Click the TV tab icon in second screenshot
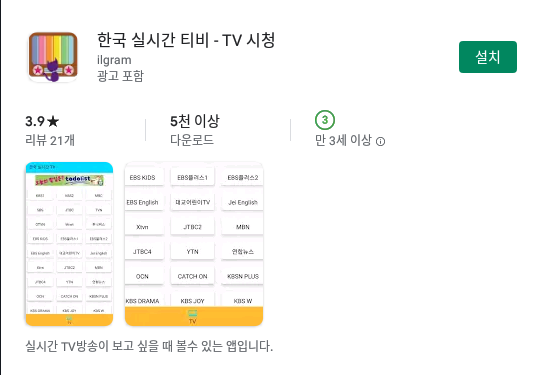This screenshot has height=375, width=537. pos(192,317)
